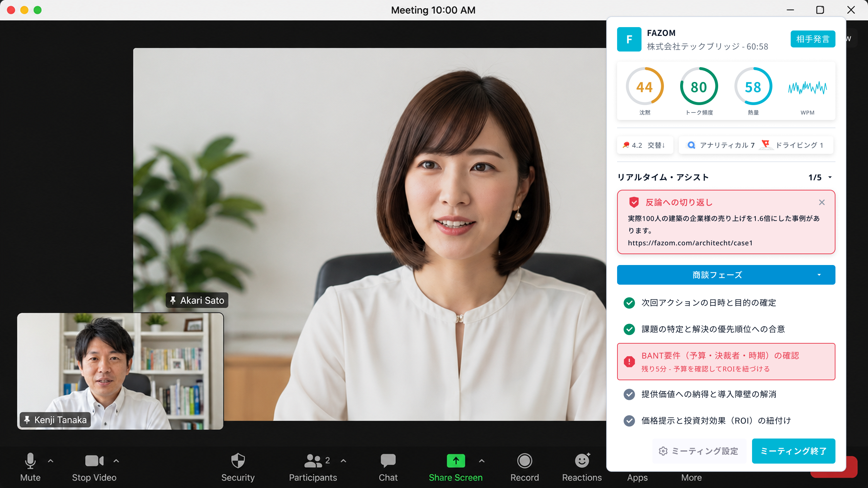Expand video options next to Stop Video

pos(116,461)
